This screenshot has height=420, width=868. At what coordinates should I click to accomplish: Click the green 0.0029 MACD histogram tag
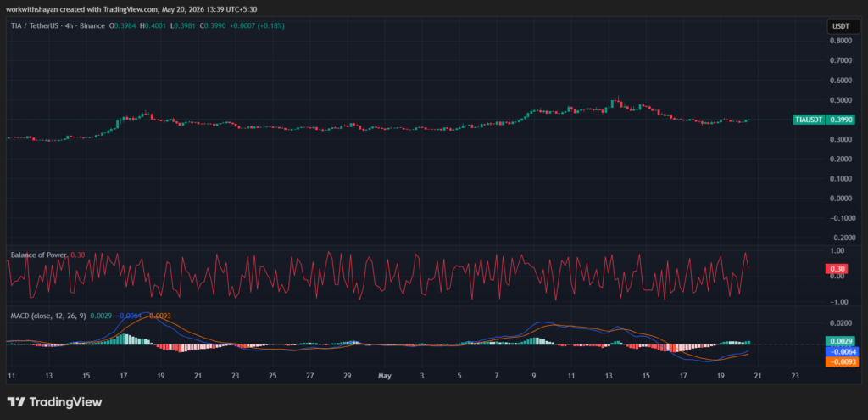pos(840,341)
